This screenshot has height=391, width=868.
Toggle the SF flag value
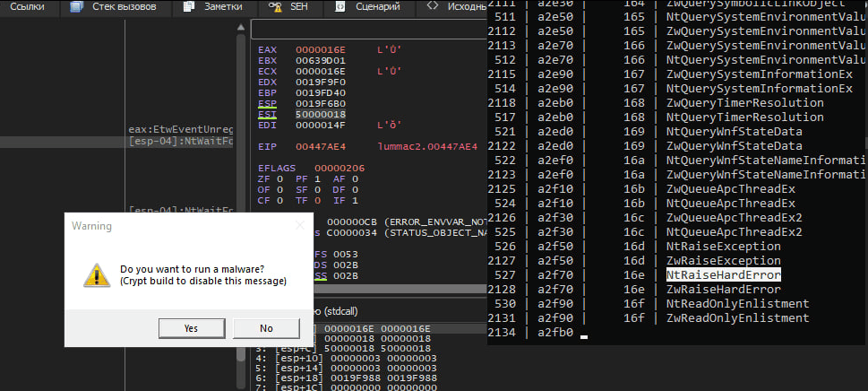point(316,189)
